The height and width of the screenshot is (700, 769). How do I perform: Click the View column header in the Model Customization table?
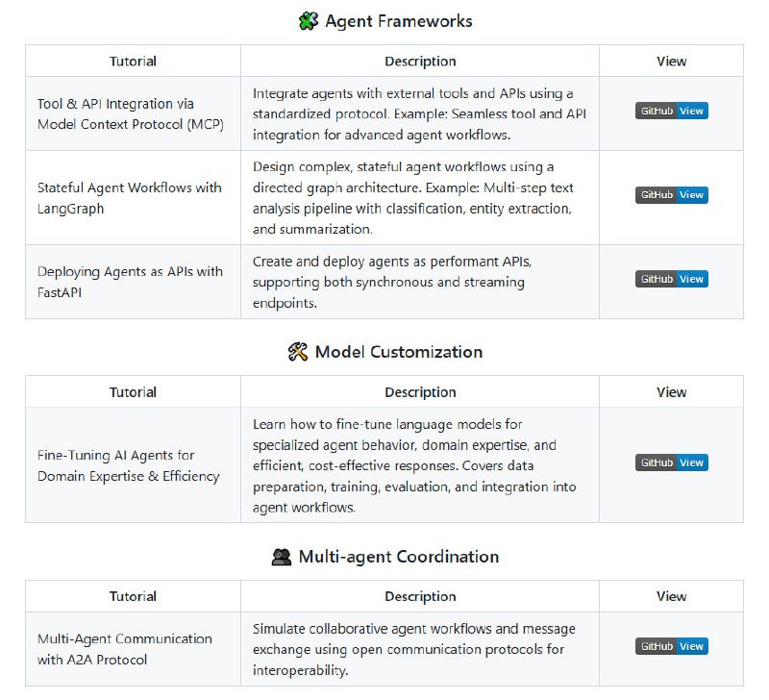pos(671,392)
